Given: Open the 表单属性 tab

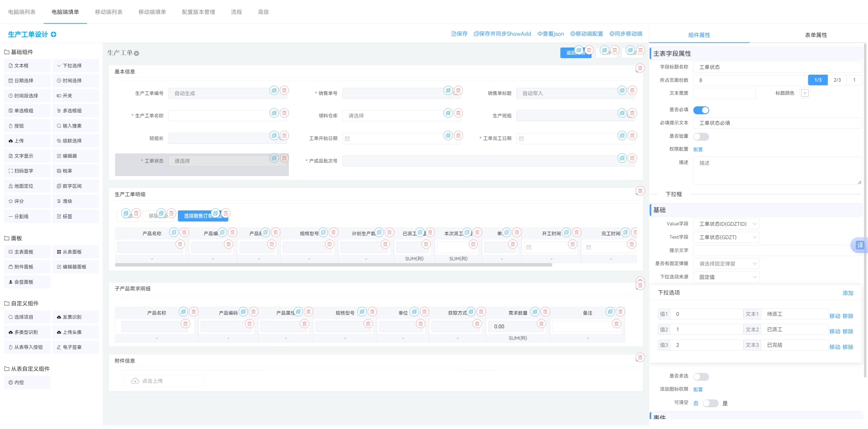Looking at the screenshot, I should point(816,35).
